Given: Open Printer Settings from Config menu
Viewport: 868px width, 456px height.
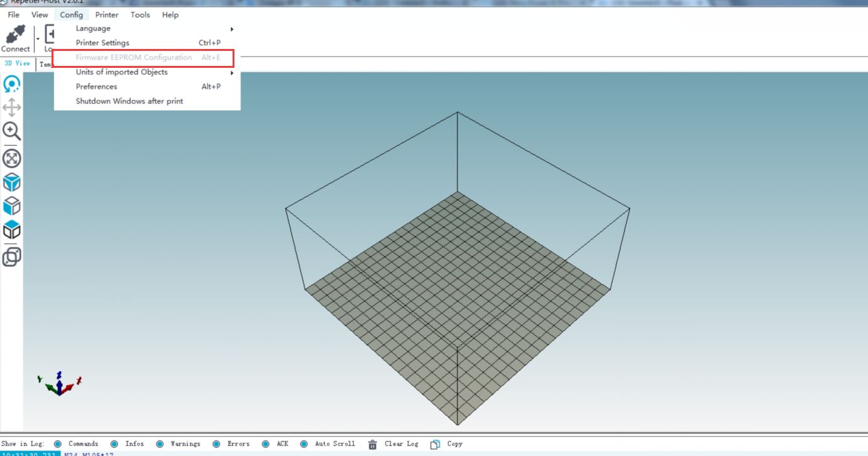Looking at the screenshot, I should (x=102, y=43).
